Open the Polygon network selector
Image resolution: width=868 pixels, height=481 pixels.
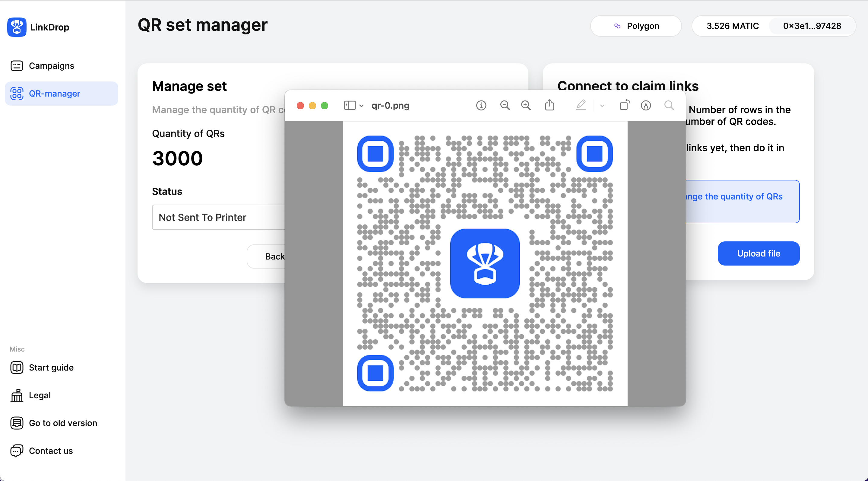pos(635,26)
